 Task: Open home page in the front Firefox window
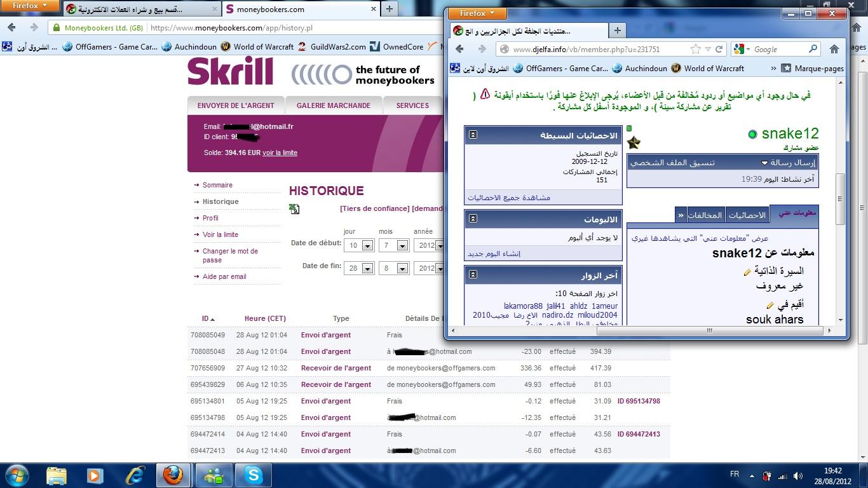tap(834, 49)
